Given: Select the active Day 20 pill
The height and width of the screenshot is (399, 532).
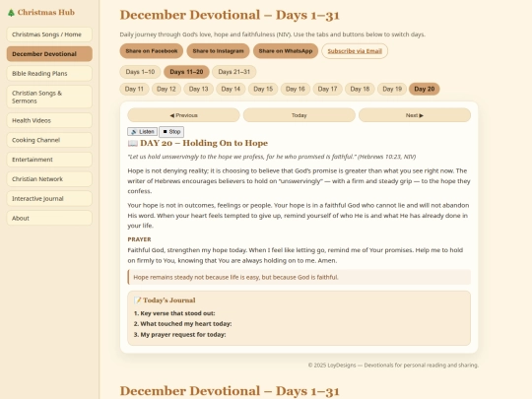Looking at the screenshot, I should point(424,89).
